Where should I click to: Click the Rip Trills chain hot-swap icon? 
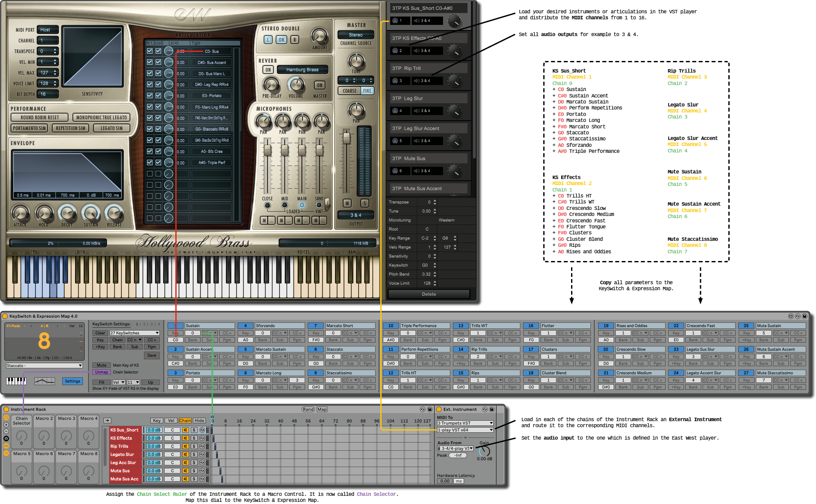(202, 446)
